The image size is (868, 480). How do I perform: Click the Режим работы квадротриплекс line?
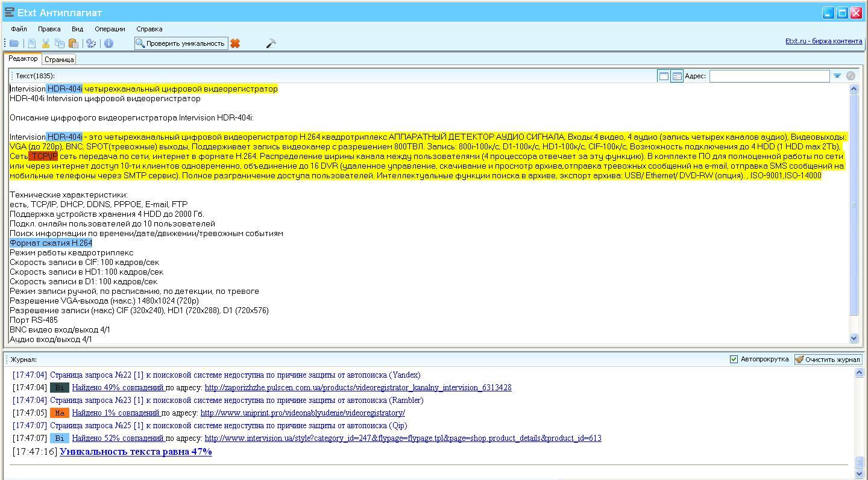point(71,253)
